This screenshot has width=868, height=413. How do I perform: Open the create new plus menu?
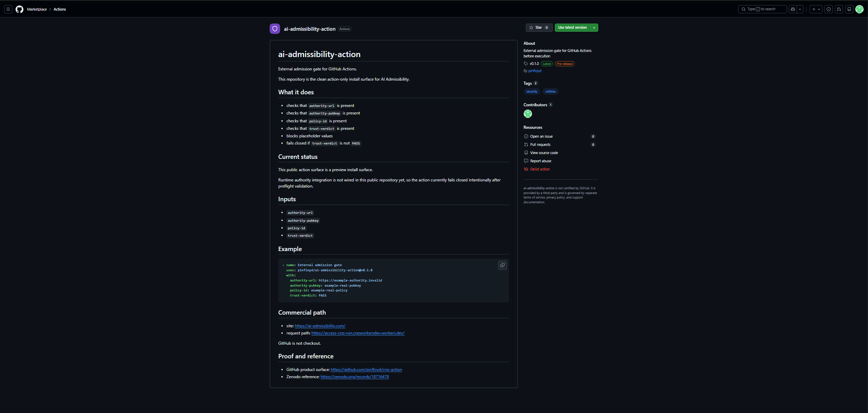[816, 9]
